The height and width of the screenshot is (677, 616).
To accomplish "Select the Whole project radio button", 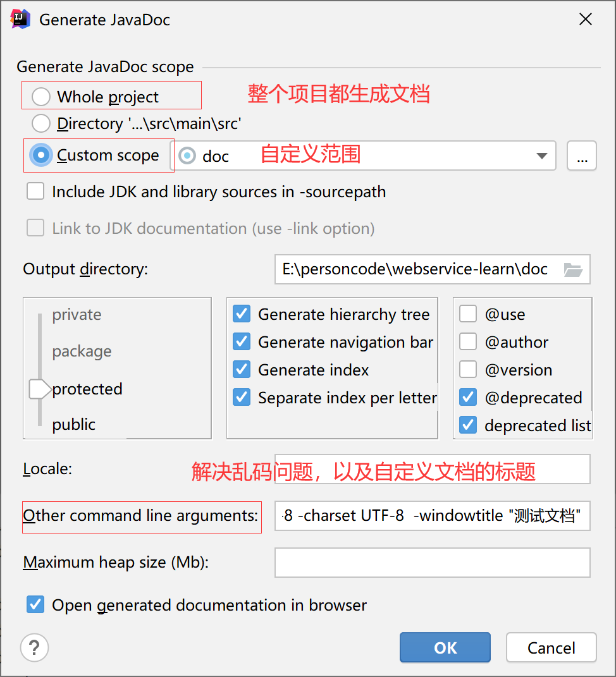I will tap(41, 96).
